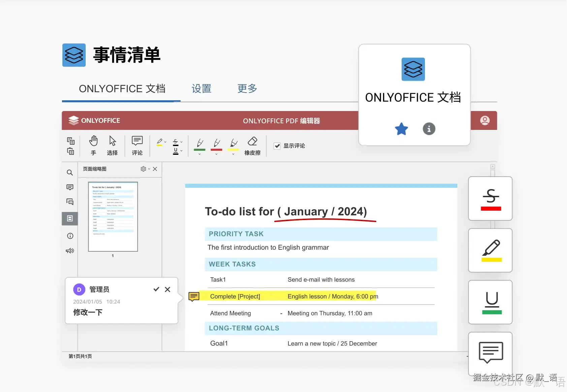This screenshot has height=392, width=567.
Task: Open the user account avatar icon
Action: (x=485, y=120)
